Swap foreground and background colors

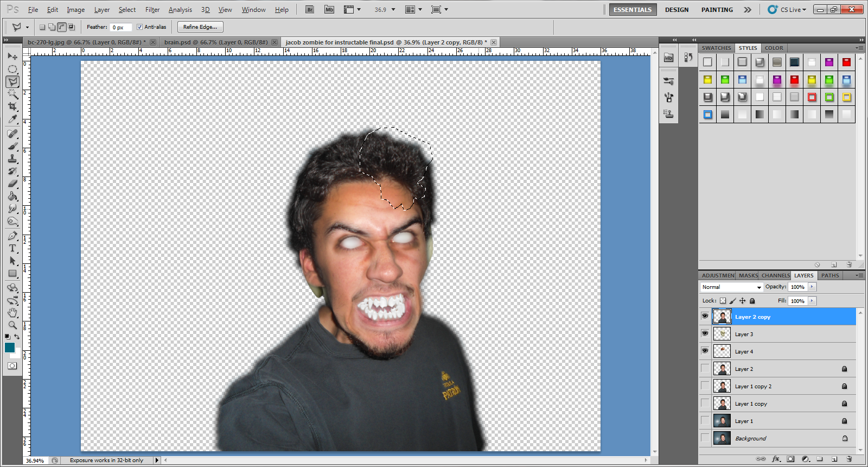[17, 337]
